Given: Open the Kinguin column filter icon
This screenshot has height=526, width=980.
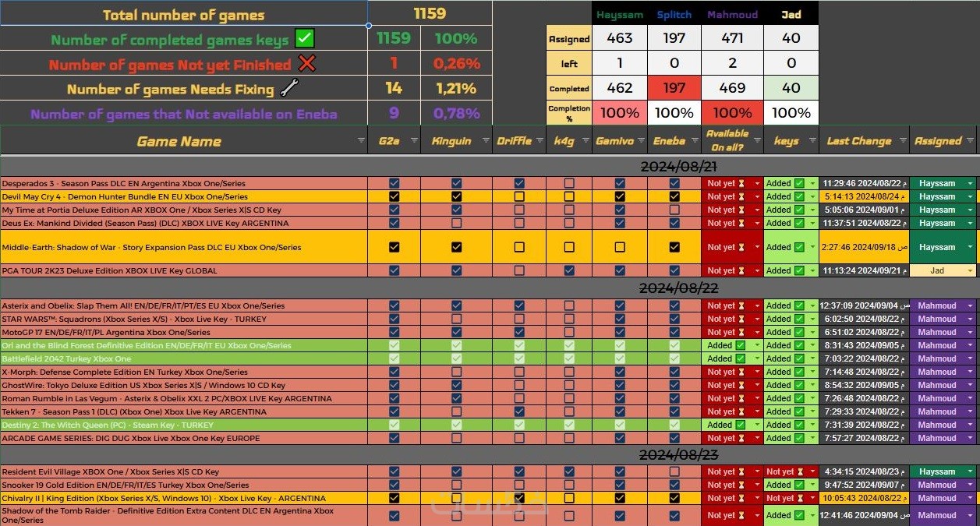Looking at the screenshot, I should [x=486, y=141].
